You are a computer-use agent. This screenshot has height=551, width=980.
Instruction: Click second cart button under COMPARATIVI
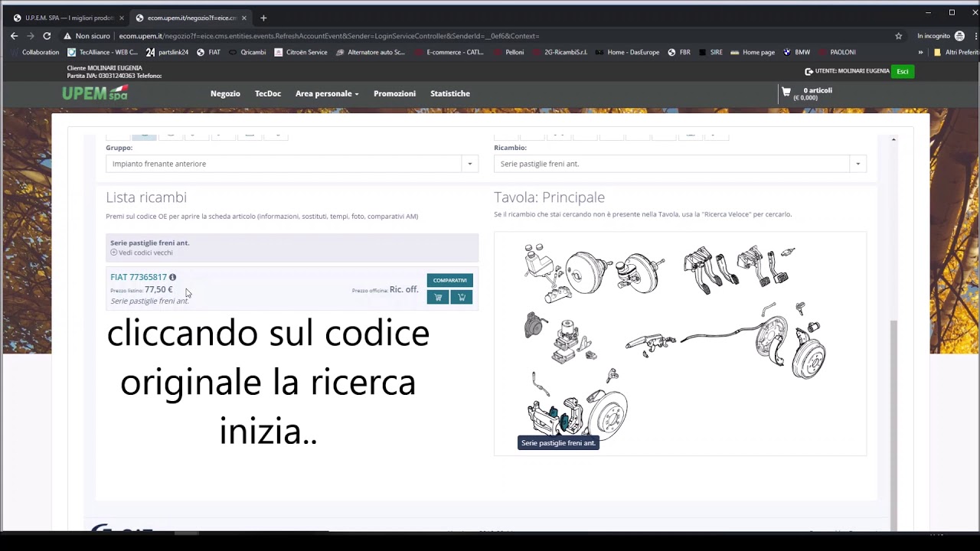tap(462, 297)
